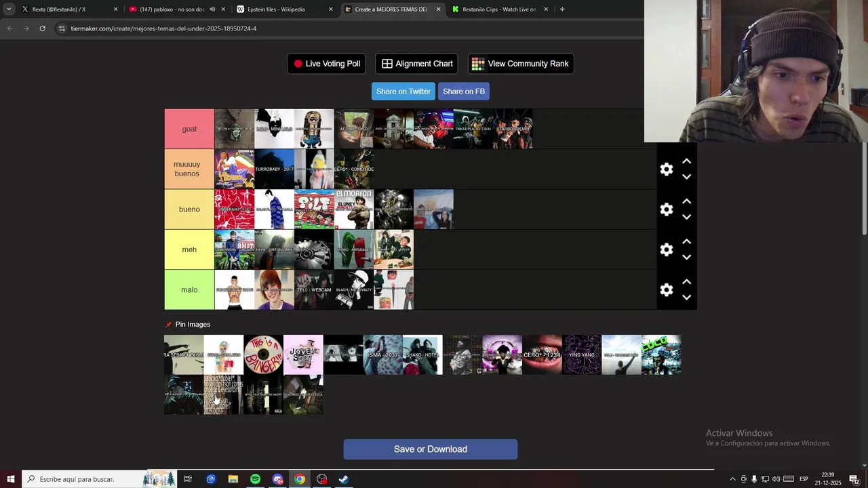The height and width of the screenshot is (488, 868).
Task: Open Spotify from the taskbar
Action: [x=255, y=479]
